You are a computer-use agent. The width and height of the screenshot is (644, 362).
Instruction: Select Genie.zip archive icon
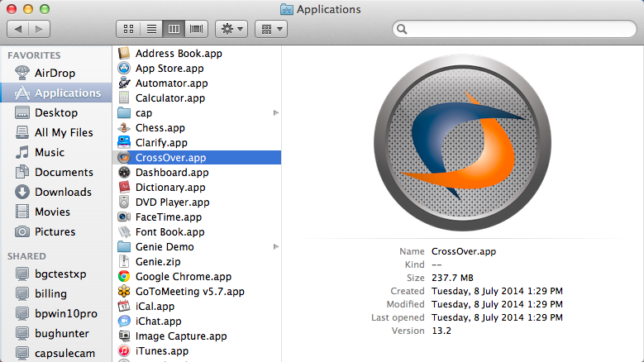pyautogui.click(x=124, y=261)
